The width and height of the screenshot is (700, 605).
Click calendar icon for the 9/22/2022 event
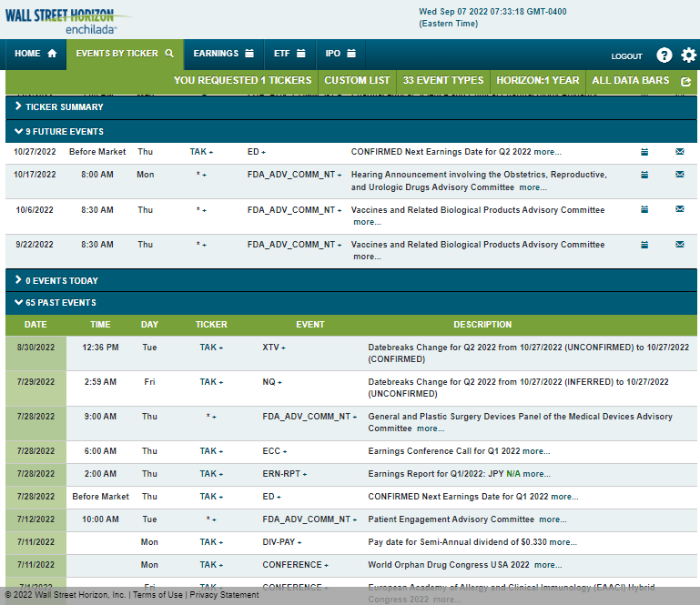pos(644,245)
